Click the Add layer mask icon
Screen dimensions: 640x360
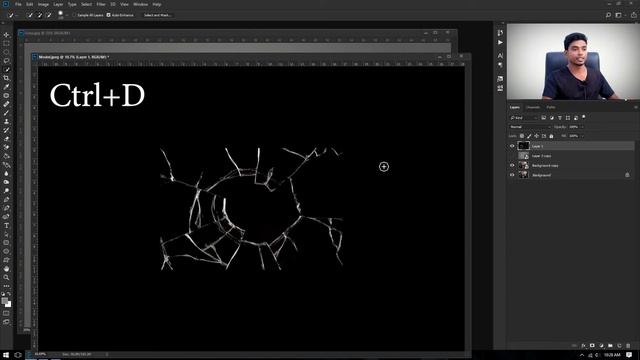(592, 346)
